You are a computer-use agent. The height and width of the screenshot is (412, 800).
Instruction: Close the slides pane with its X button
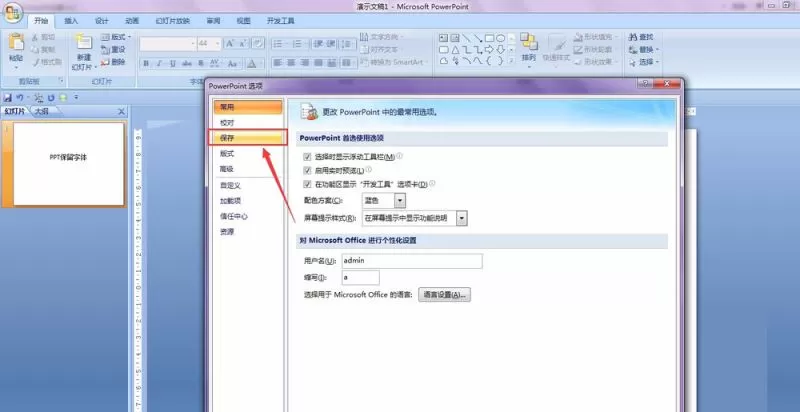pyautogui.click(x=121, y=112)
